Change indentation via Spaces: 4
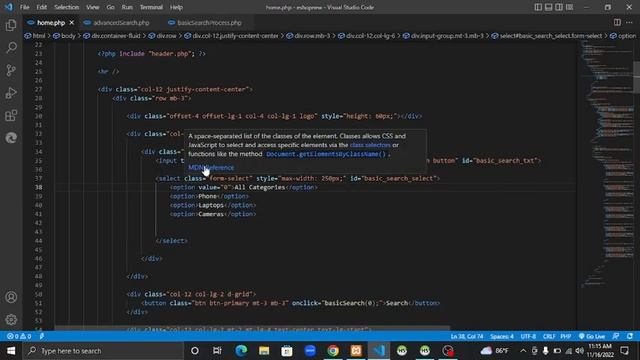640x360 pixels. (x=502, y=336)
